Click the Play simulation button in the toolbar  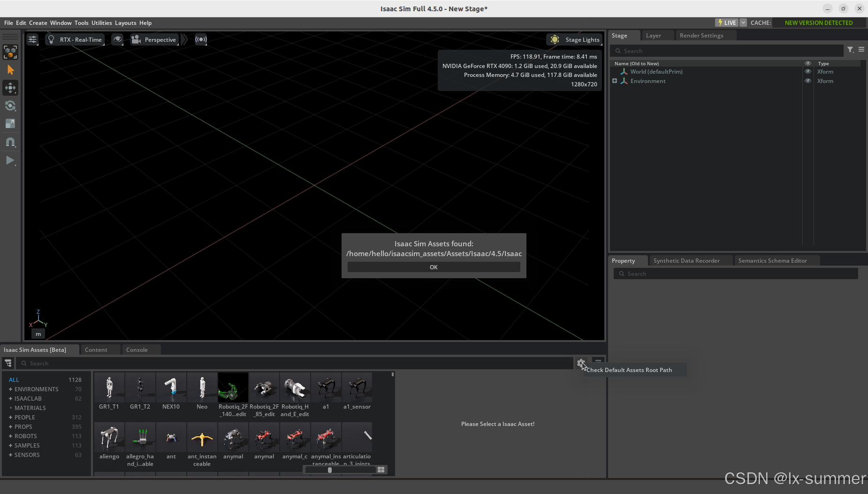tap(10, 160)
